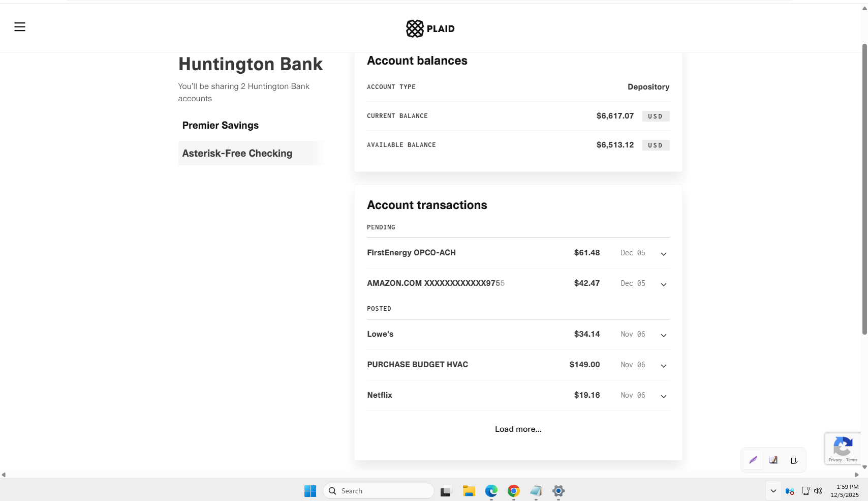Open File Explorer from the taskbar
This screenshot has width=868, height=501.
tap(469, 491)
